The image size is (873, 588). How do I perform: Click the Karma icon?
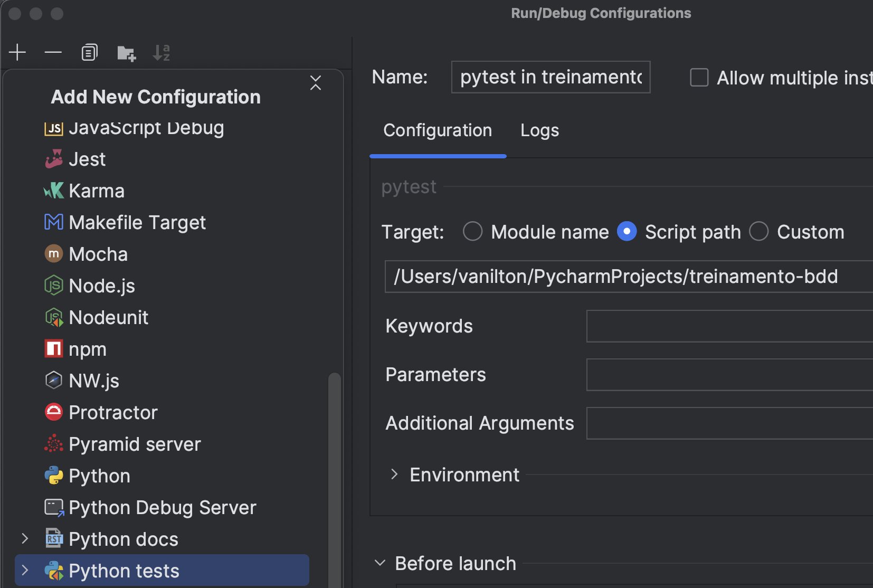coord(54,191)
